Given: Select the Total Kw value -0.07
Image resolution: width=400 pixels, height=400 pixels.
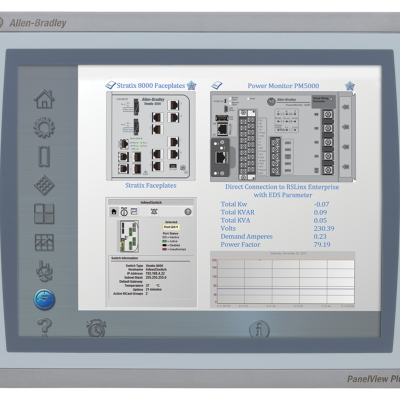Looking at the screenshot, I should pos(321,204).
